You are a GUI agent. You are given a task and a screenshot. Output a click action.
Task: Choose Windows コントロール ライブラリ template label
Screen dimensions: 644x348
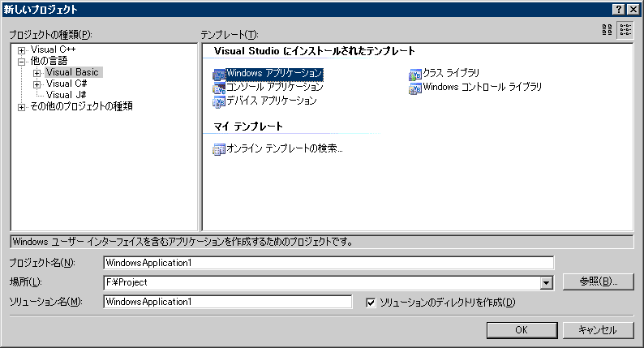coord(482,87)
